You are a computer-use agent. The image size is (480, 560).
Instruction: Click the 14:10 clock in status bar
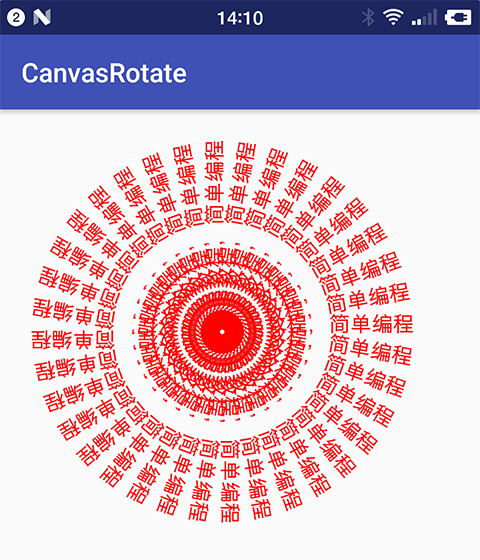[x=240, y=18]
